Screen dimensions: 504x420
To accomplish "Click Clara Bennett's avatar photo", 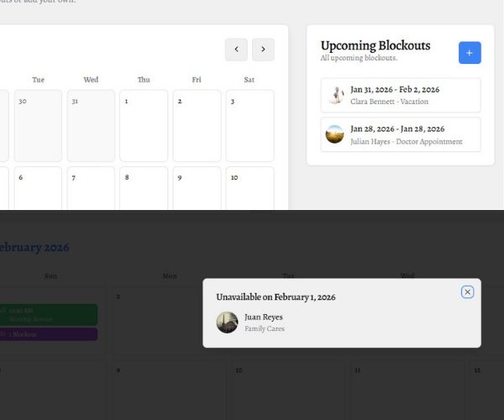I will click(x=335, y=95).
